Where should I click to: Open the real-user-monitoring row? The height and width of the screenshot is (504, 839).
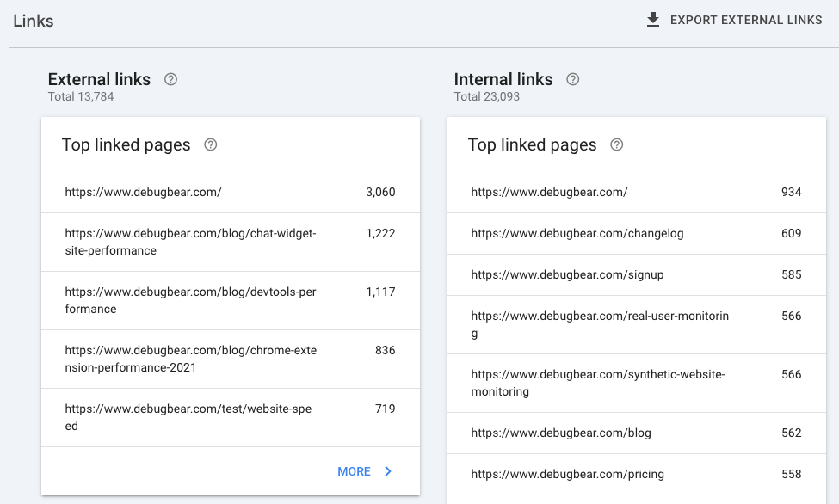(637, 324)
